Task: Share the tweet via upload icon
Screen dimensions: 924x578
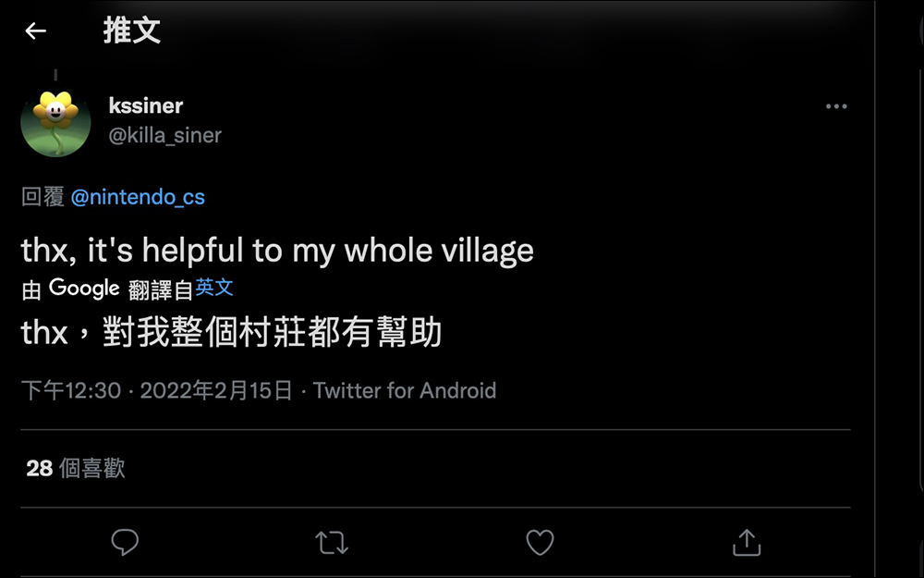Action: 747,543
